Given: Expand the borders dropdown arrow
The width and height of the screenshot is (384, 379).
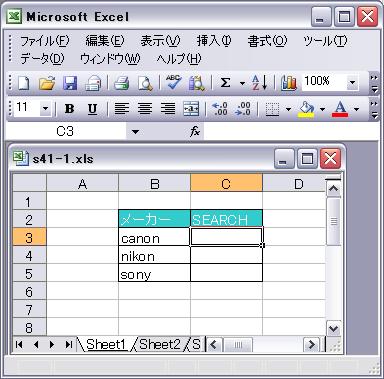Looking at the screenshot, I should pyautogui.click(x=288, y=109).
